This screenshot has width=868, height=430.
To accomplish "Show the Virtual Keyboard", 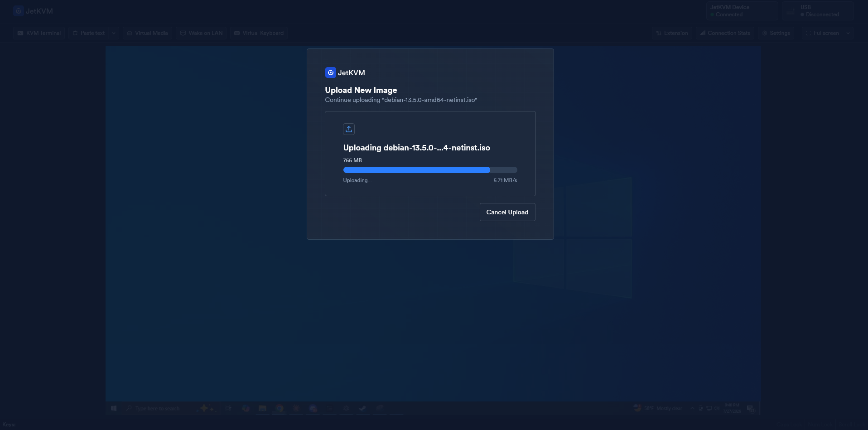I will tap(259, 33).
